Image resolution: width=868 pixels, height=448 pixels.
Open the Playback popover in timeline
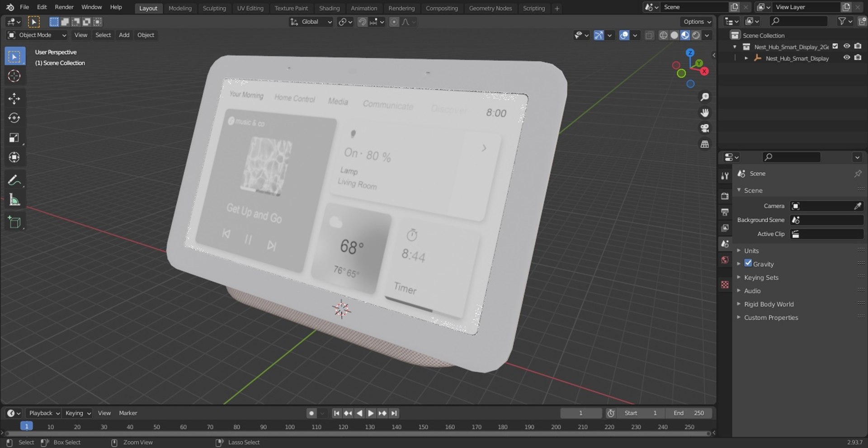(x=43, y=413)
